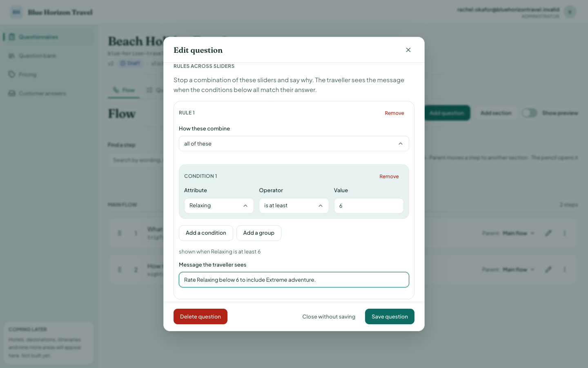Image resolution: width=588 pixels, height=368 pixels.
Task: Click the pencil edit icon for step 2
Action: [x=548, y=269]
